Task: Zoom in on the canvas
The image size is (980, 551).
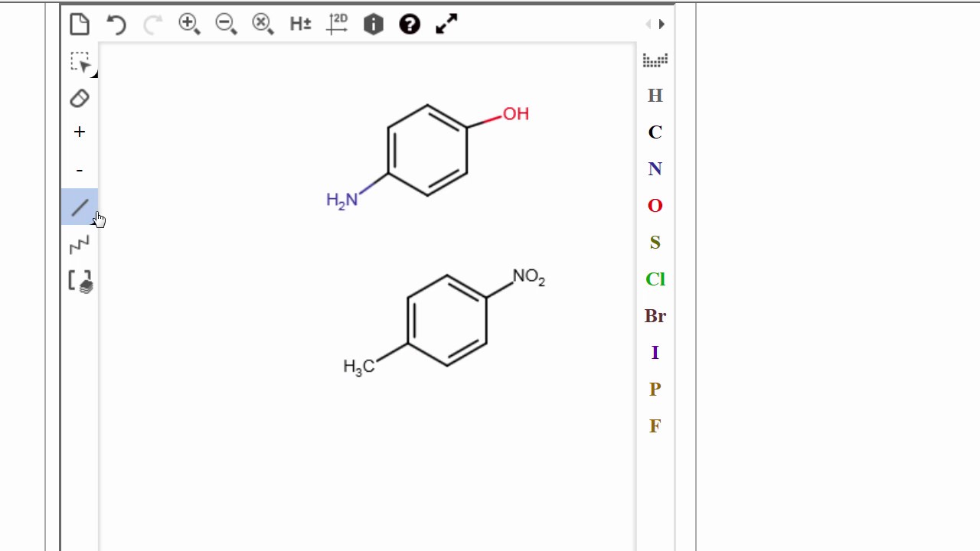Action: click(x=189, y=24)
